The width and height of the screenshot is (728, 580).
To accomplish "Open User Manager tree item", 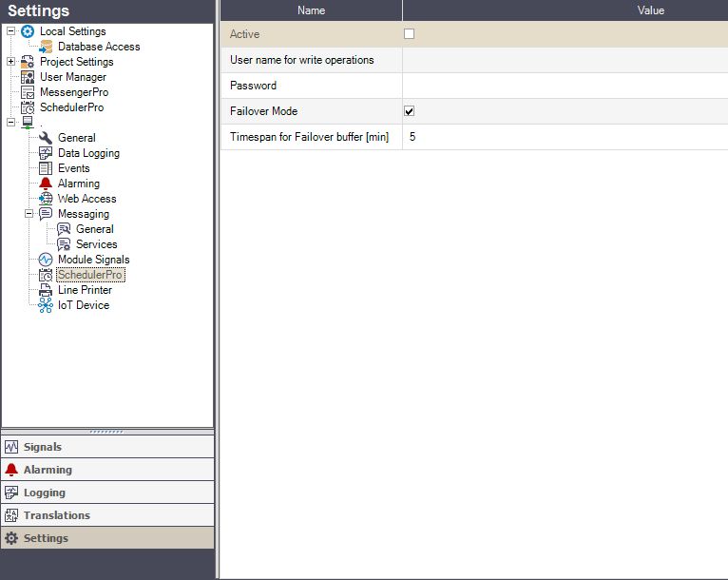I will coord(73,77).
